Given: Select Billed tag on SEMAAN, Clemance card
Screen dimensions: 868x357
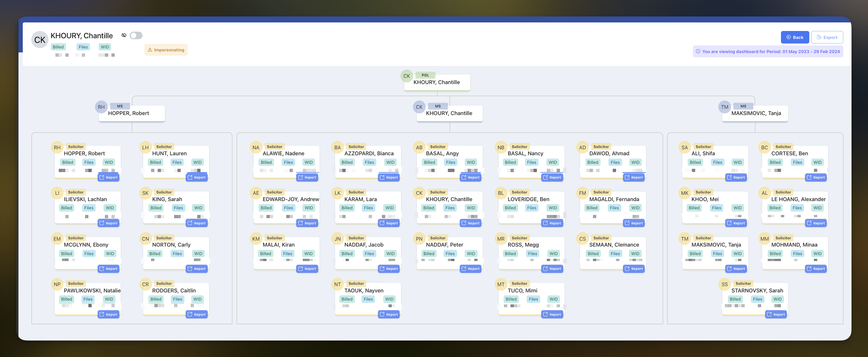Looking at the screenshot, I should pyautogui.click(x=593, y=254).
